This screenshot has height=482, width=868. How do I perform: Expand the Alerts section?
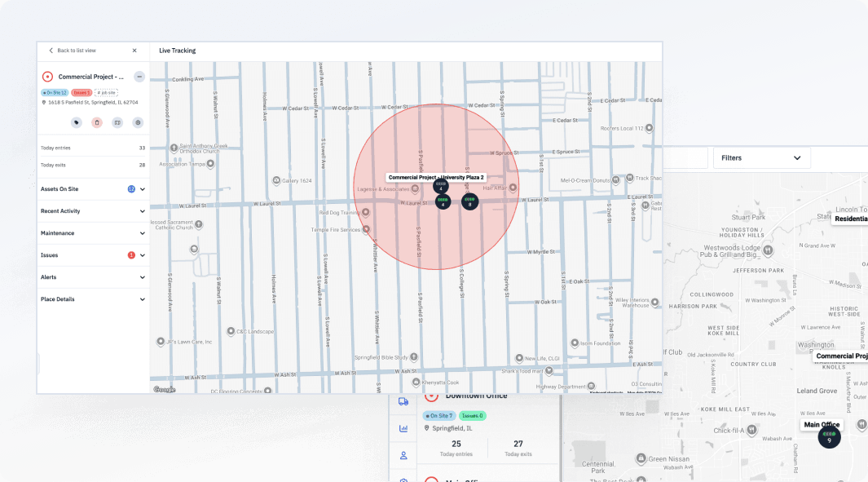[93, 277]
